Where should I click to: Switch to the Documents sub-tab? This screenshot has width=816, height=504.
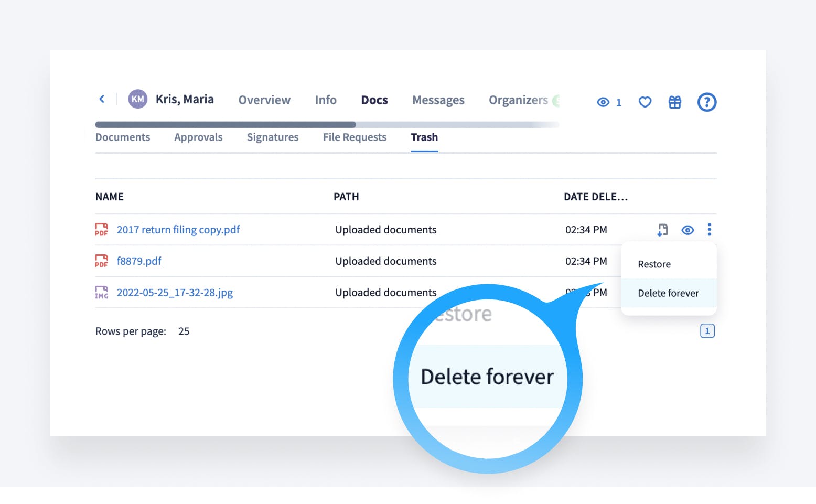123,137
